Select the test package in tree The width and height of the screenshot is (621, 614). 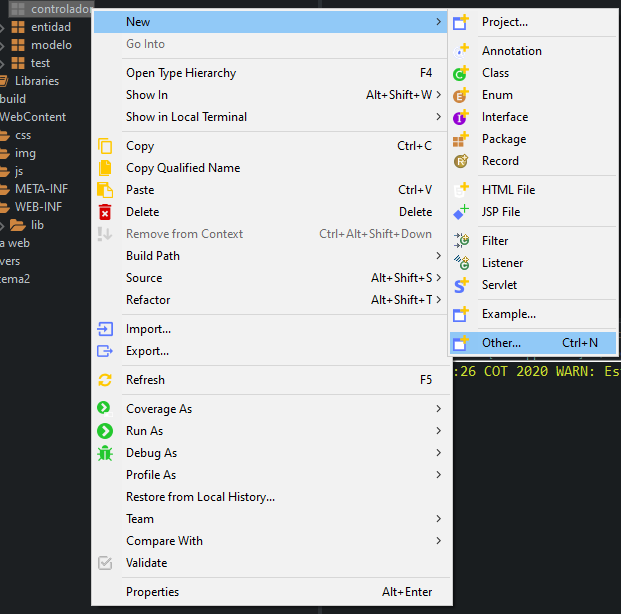click(40, 63)
